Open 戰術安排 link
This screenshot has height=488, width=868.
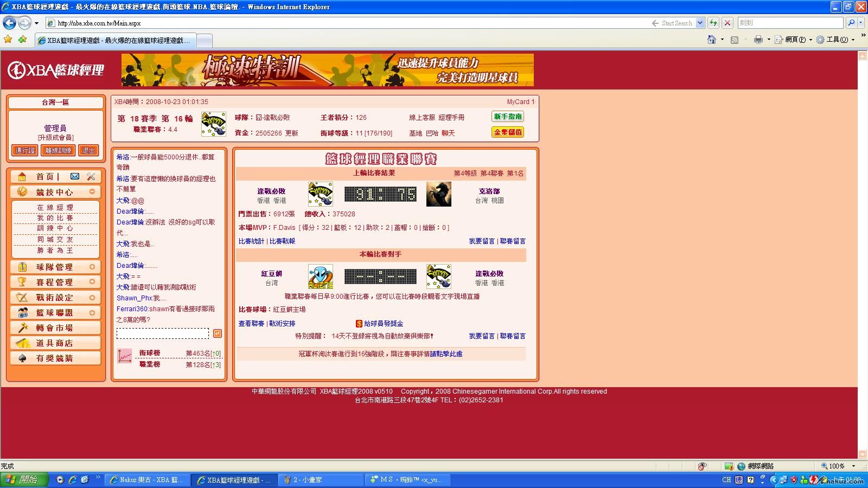click(x=282, y=324)
